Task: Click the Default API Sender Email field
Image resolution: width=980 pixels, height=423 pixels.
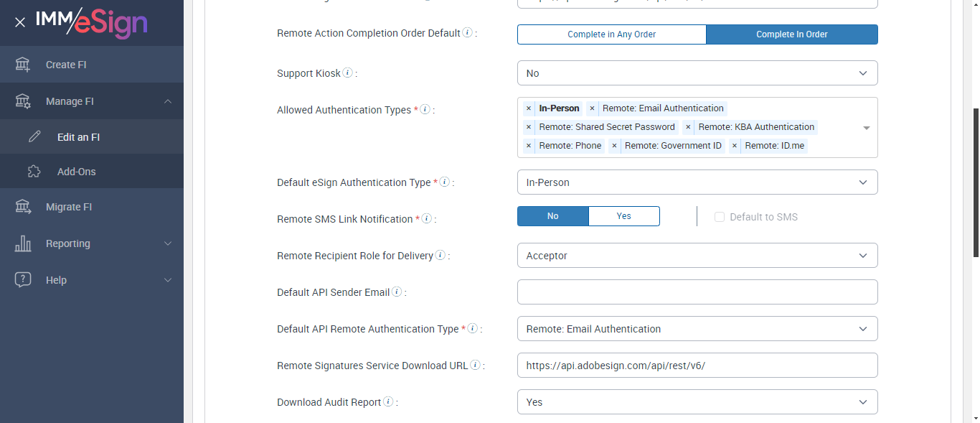Action: tap(697, 292)
